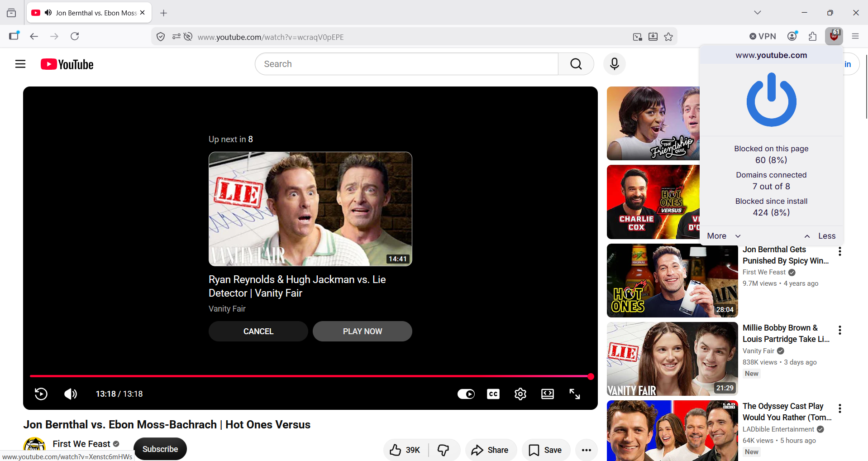Open the Vanity Fair channel under Millie video
This screenshot has height=461, width=868.
click(758, 351)
